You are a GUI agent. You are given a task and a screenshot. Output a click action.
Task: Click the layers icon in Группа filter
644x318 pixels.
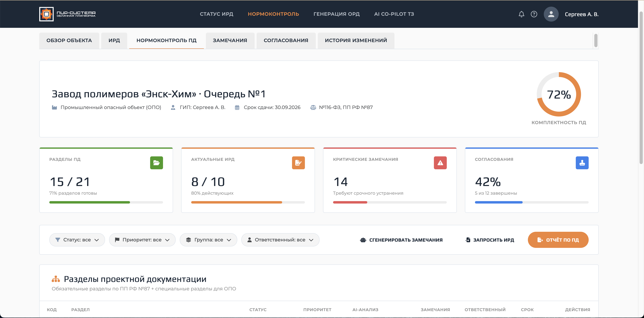click(189, 240)
